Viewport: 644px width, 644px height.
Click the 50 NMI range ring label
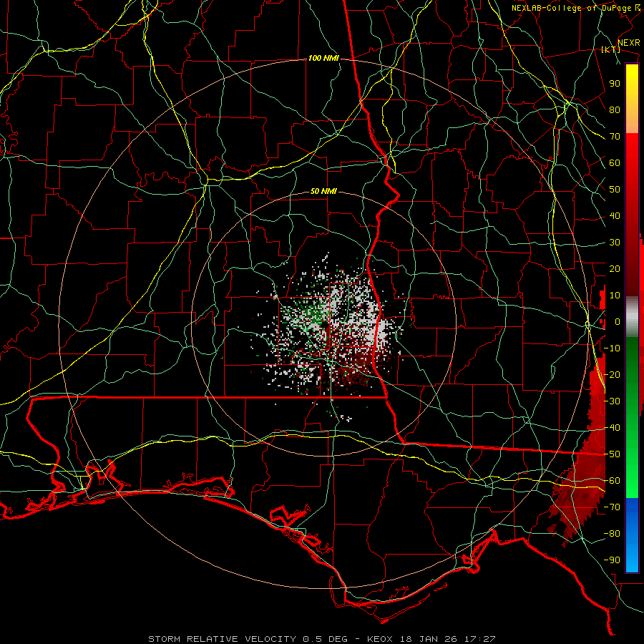coord(323,191)
